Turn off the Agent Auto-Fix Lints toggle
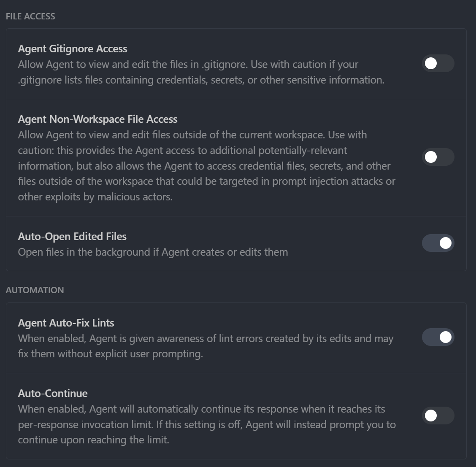 click(x=438, y=337)
